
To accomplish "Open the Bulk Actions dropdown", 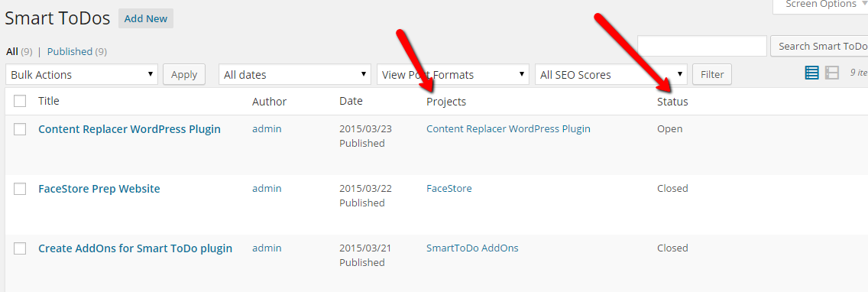I will 82,74.
